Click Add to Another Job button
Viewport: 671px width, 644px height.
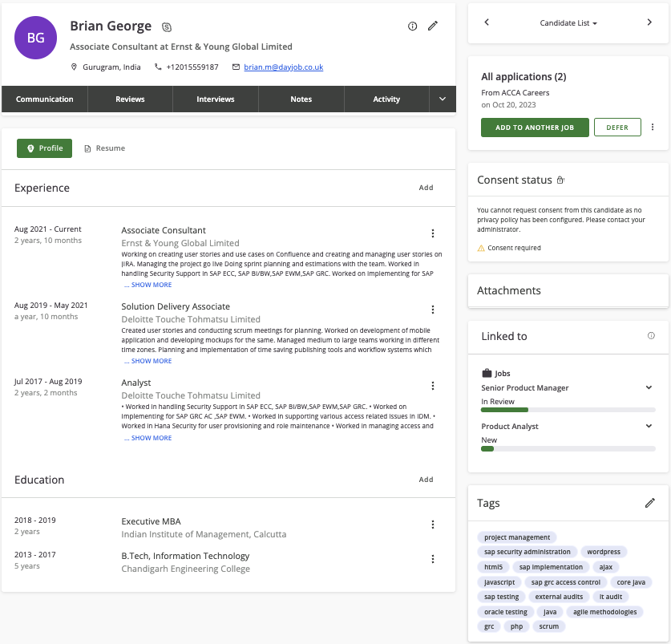[x=535, y=128]
